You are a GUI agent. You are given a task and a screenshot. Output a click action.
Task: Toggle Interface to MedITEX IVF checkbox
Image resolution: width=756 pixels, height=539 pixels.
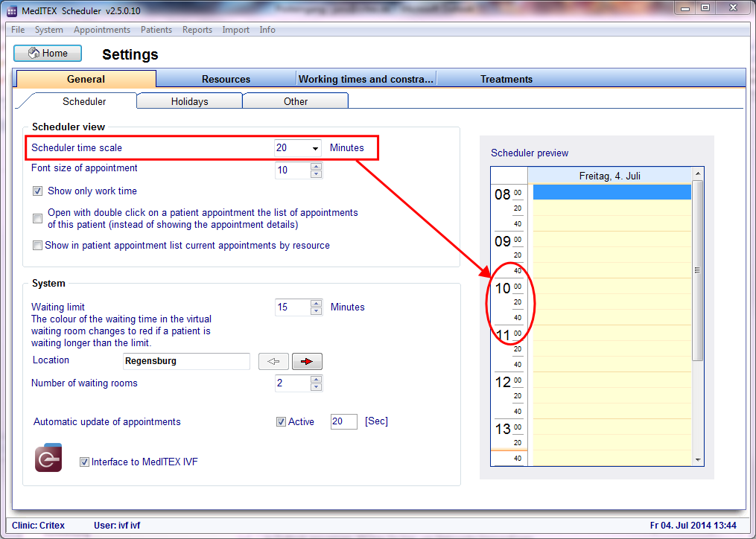[84, 462]
